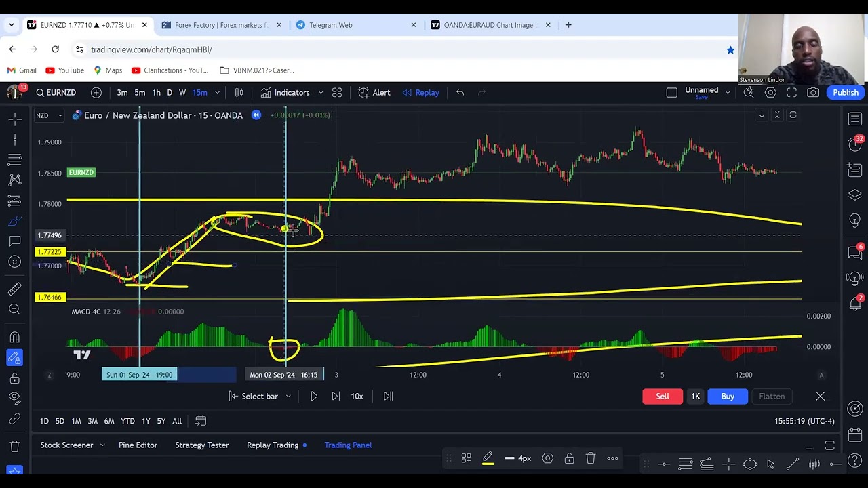Open the Pine Editor tab

point(138,445)
